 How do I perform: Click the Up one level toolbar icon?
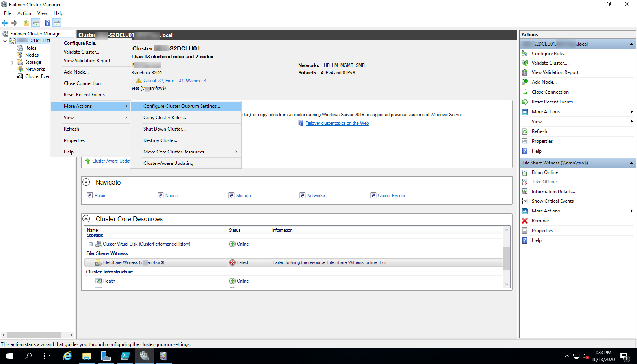point(26,23)
